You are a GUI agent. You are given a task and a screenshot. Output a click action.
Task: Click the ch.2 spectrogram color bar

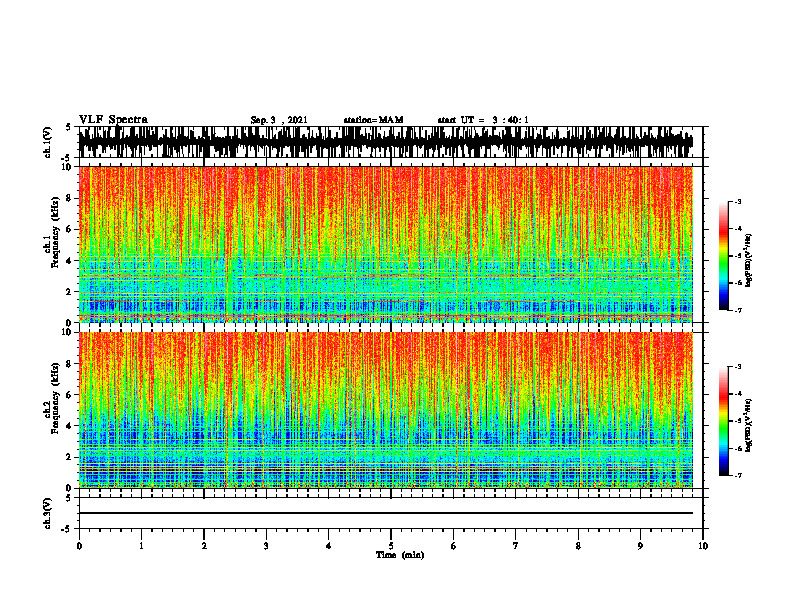click(723, 421)
